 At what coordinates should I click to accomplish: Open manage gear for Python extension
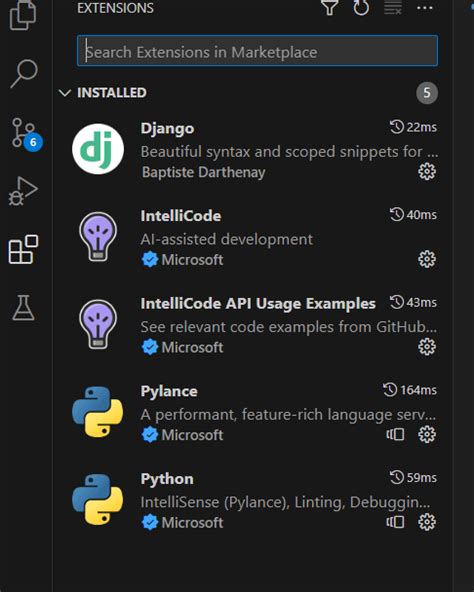coord(427,522)
